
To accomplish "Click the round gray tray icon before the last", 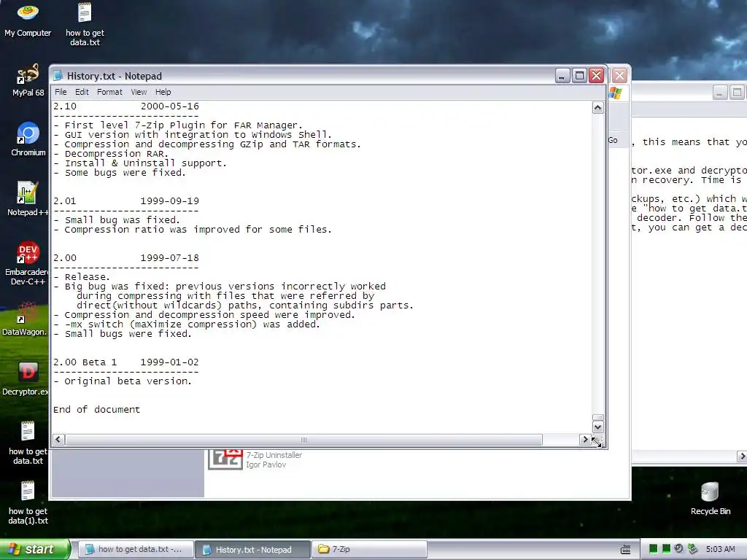I will (679, 548).
